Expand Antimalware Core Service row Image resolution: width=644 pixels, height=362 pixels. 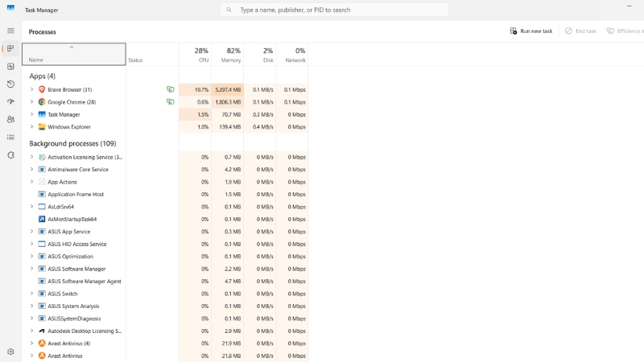click(31, 169)
